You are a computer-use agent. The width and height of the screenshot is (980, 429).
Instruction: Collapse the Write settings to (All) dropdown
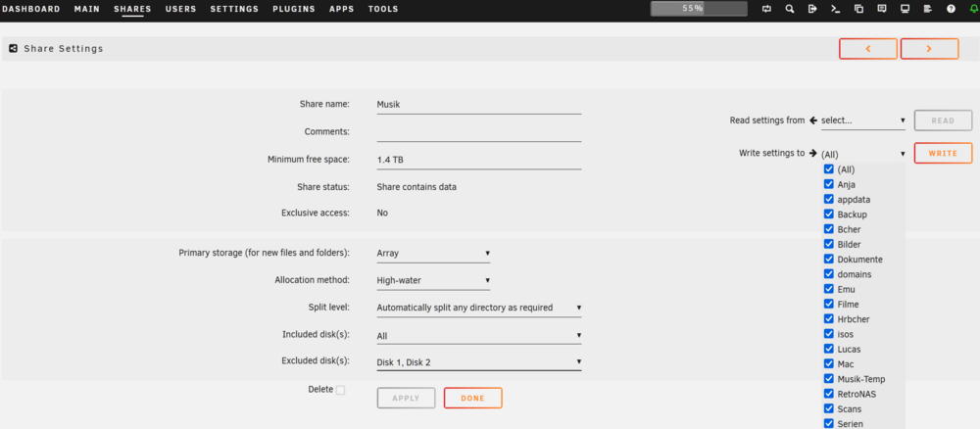(x=862, y=154)
